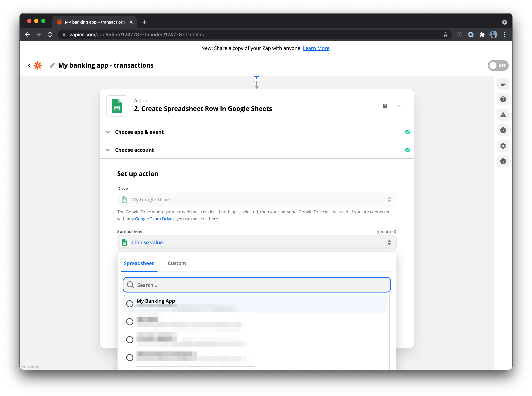Click the forward navigation arrow

(39, 34)
